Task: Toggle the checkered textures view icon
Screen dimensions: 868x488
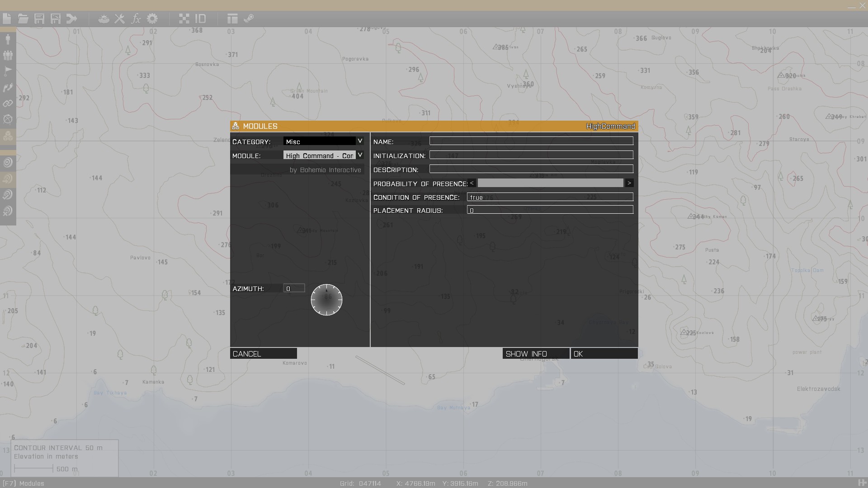Action: point(184,19)
